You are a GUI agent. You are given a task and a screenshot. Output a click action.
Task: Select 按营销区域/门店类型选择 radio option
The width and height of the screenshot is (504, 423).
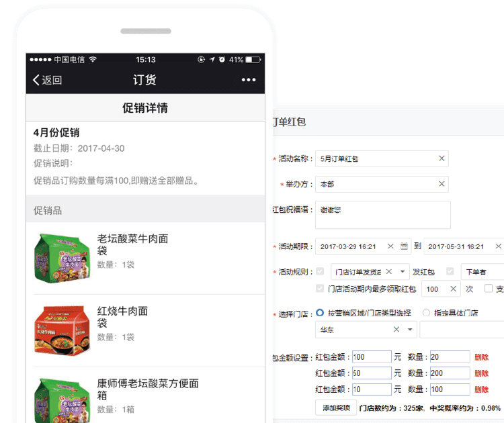pyautogui.click(x=320, y=313)
